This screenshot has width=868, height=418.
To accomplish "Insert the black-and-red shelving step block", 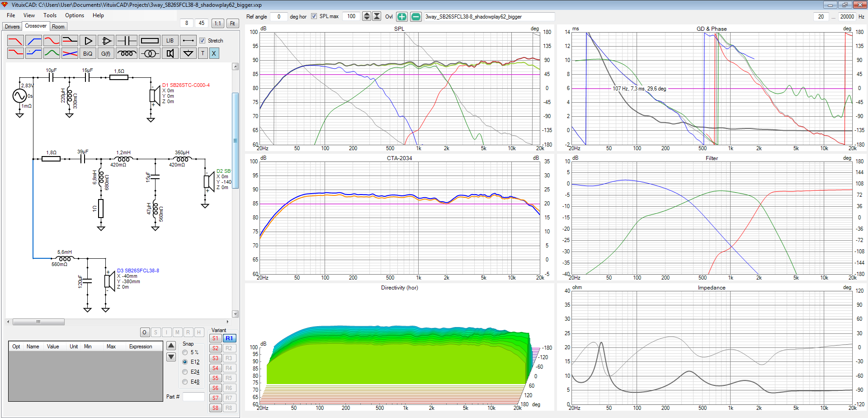I will pos(70,41).
